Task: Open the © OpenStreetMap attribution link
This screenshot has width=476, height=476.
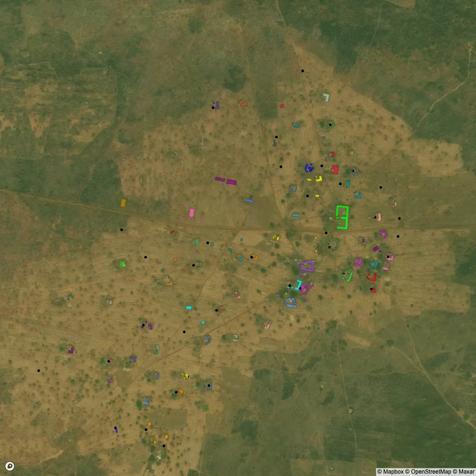Action: [x=431, y=472]
